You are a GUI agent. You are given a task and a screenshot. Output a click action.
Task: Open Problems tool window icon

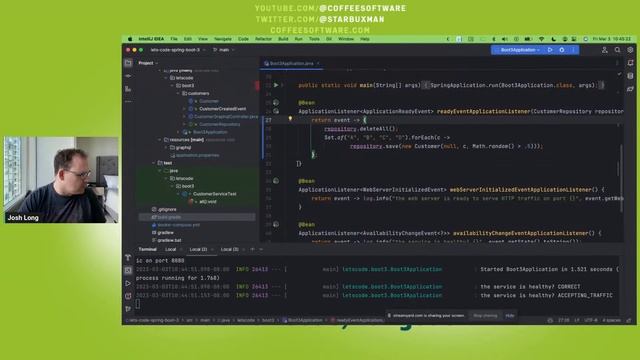128,296
